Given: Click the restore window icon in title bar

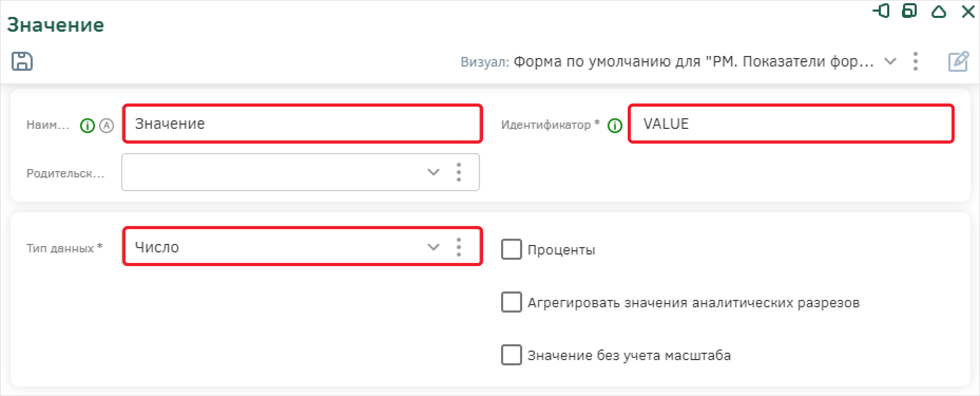Looking at the screenshot, I should coord(909,11).
